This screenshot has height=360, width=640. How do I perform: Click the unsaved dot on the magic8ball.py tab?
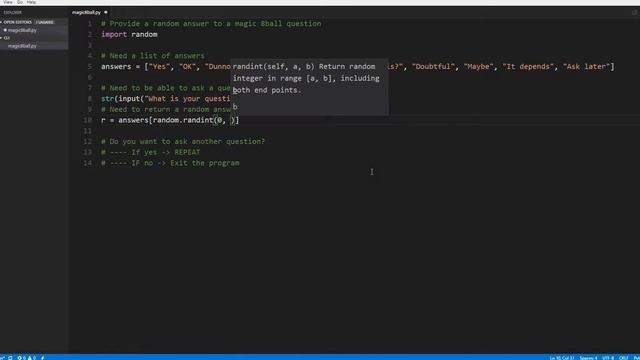(x=106, y=12)
